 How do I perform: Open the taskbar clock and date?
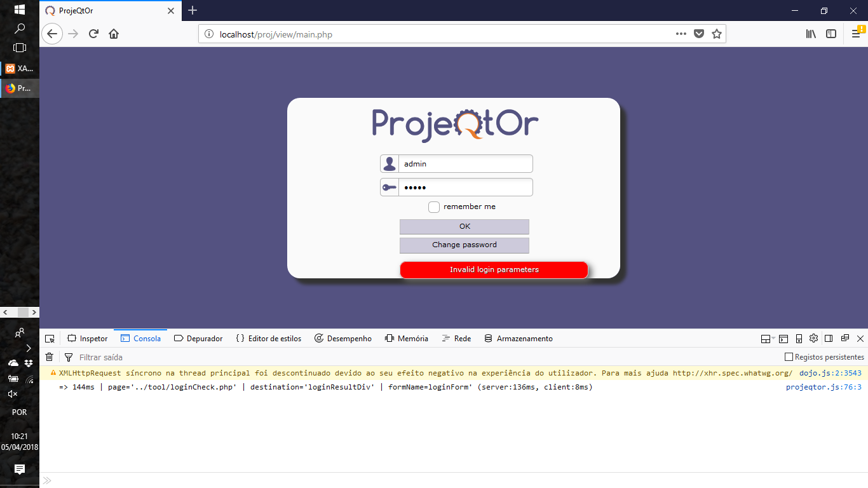pos(20,442)
